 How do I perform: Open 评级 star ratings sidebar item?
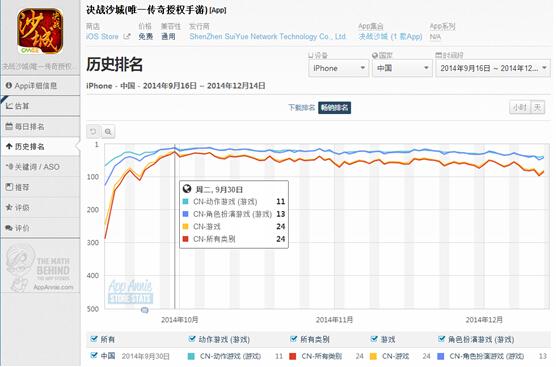pyautogui.click(x=40, y=207)
